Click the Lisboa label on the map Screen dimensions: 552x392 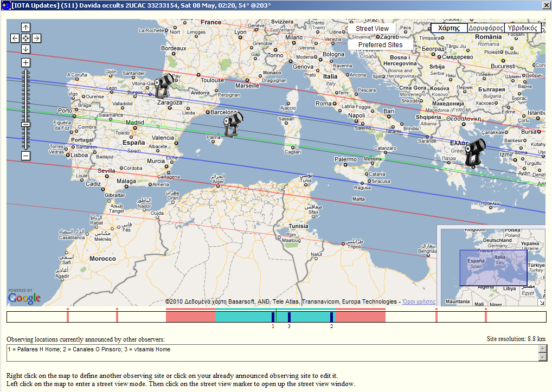click(79, 155)
